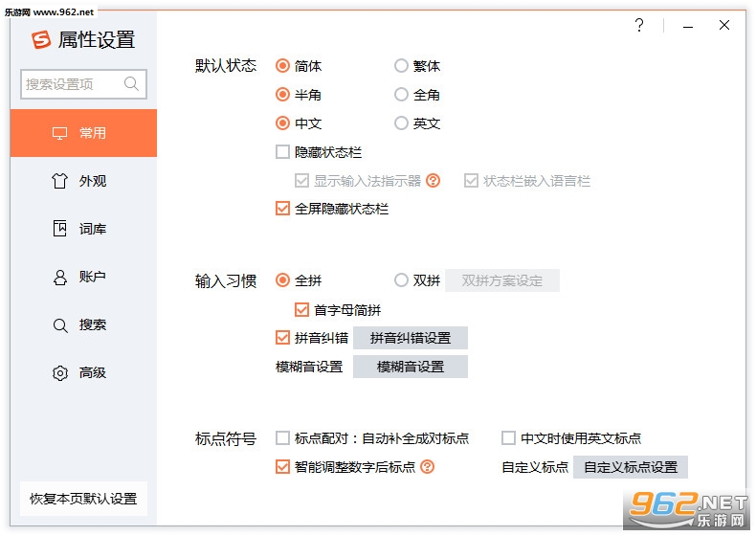Enable the 隐藏状态栏 checkbox

[x=282, y=152]
